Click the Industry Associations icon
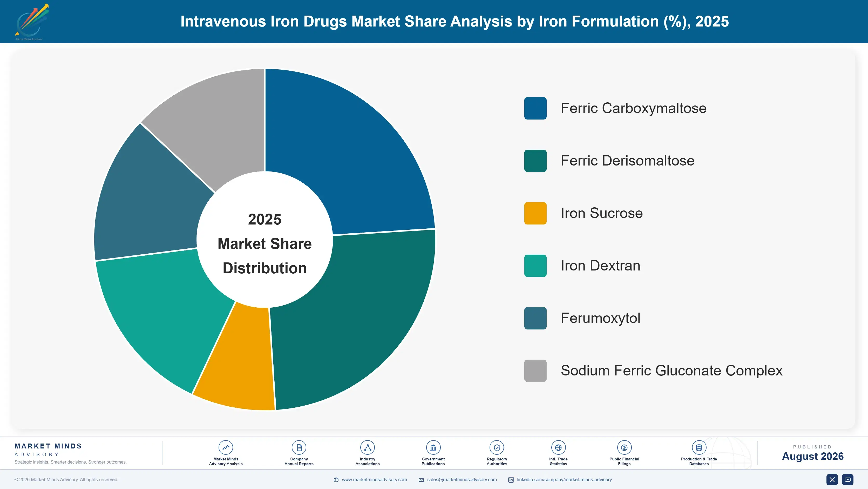This screenshot has width=868, height=489. pos(367,447)
